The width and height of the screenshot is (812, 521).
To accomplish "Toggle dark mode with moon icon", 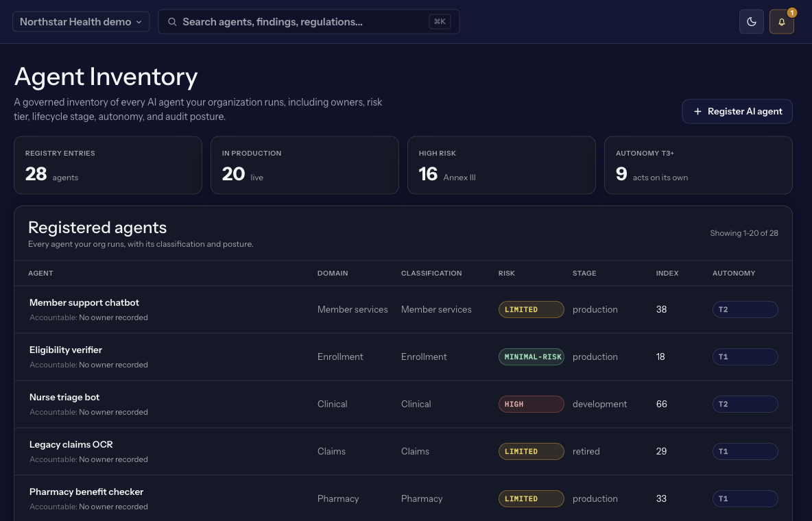I will click(751, 22).
